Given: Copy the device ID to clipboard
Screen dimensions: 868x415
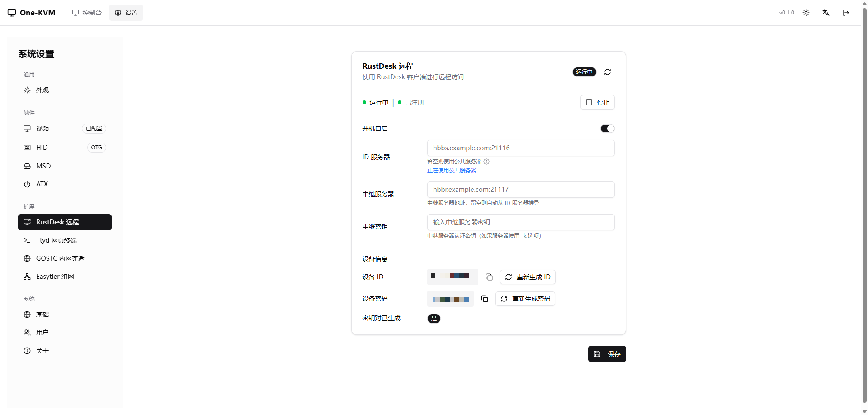Looking at the screenshot, I should [489, 277].
